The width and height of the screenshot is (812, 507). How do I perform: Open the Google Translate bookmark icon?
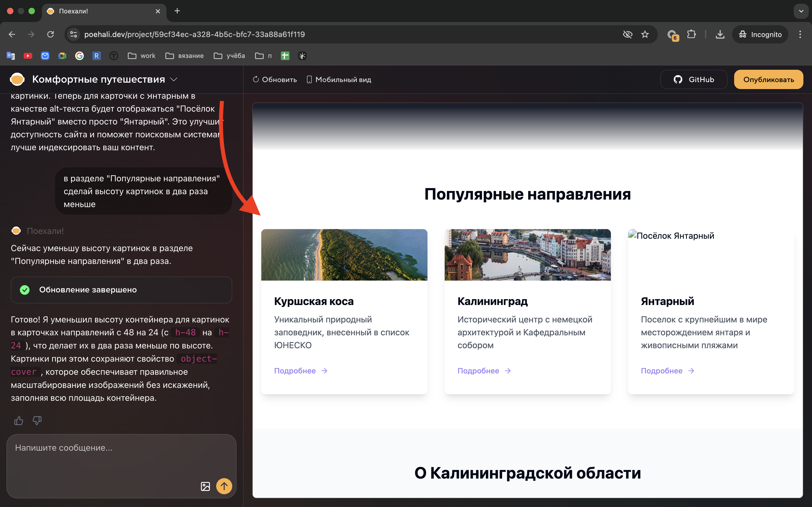(x=10, y=56)
